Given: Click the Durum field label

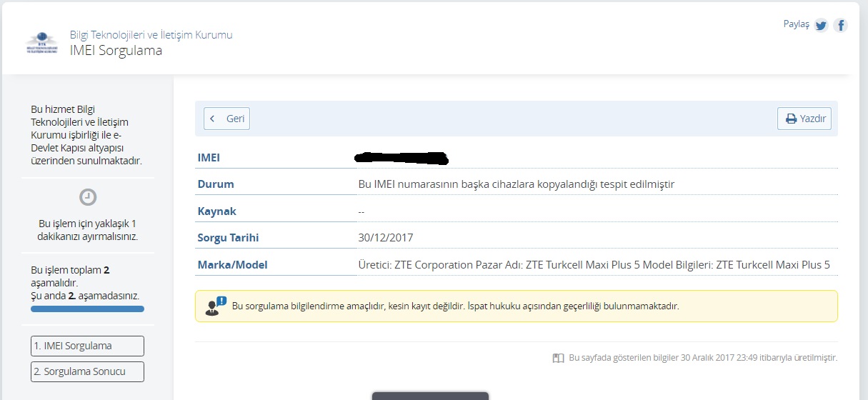Looking at the screenshot, I should [216, 184].
